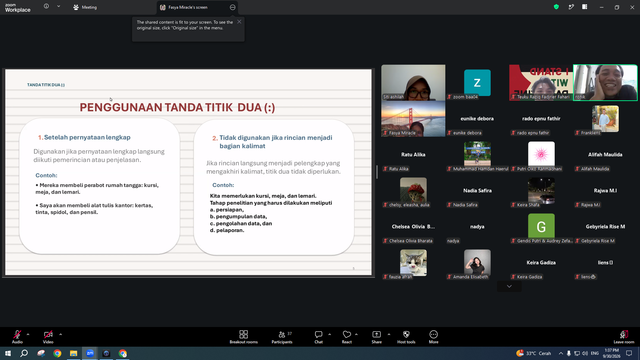Select the green G avatar participant tile
Viewport: 640px width, 360px height.
point(541,226)
